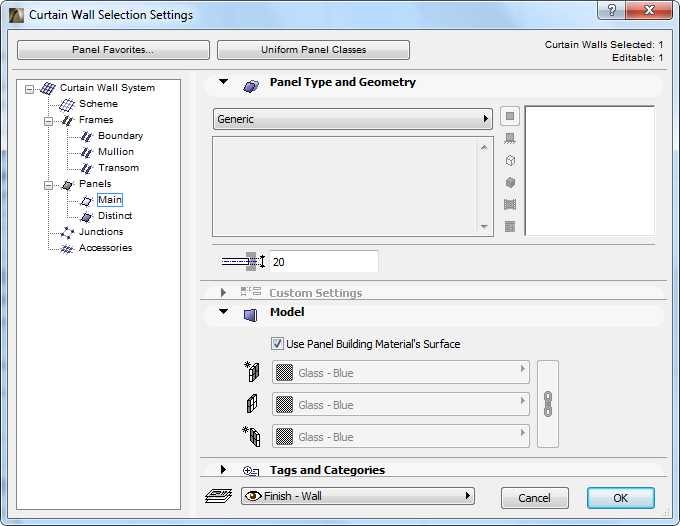Image resolution: width=680 pixels, height=526 pixels.
Task: Open the Finish - Wall layer dropdown
Action: coord(358,496)
